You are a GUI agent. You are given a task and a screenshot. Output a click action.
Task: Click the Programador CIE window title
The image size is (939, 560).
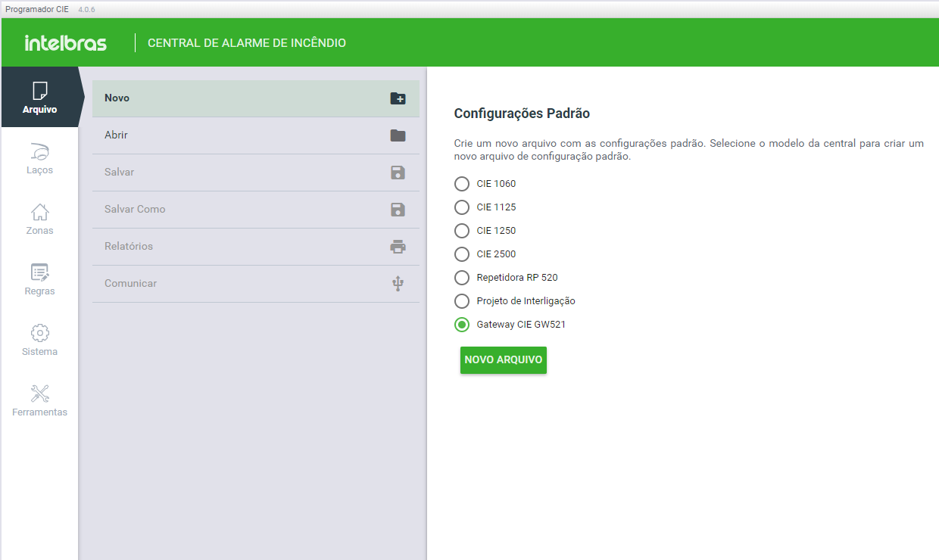[x=37, y=9]
